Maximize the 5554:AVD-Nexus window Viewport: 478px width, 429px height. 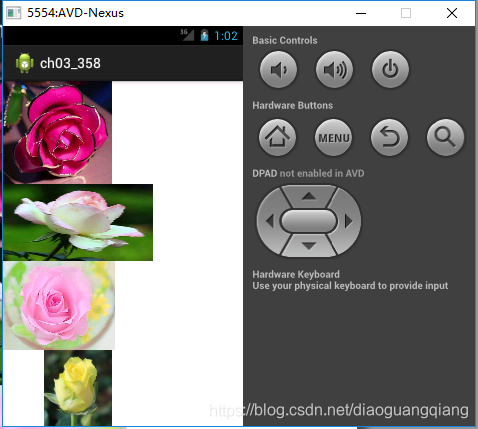(x=406, y=13)
